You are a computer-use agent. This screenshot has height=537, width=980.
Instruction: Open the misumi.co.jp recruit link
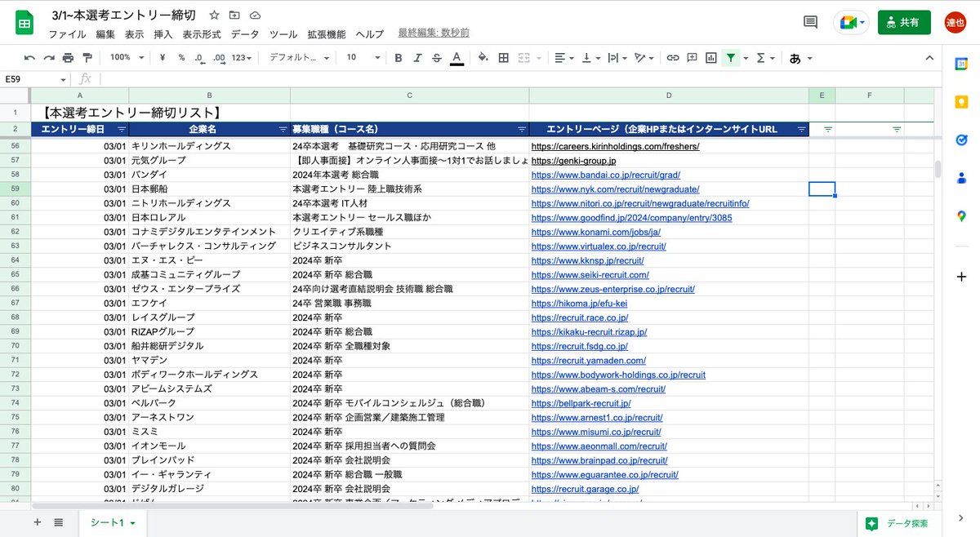click(596, 432)
